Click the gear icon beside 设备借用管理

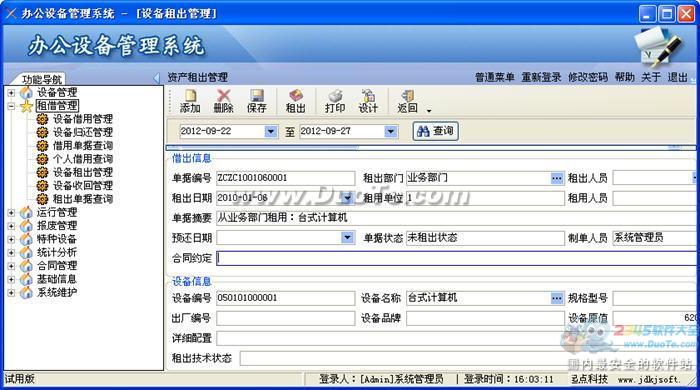tap(42, 119)
